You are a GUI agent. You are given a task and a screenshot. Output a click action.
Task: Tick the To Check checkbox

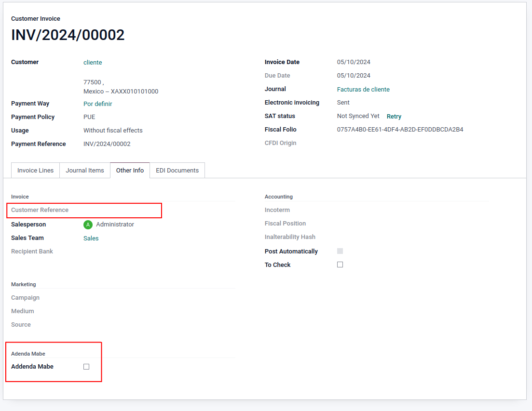[x=340, y=265]
